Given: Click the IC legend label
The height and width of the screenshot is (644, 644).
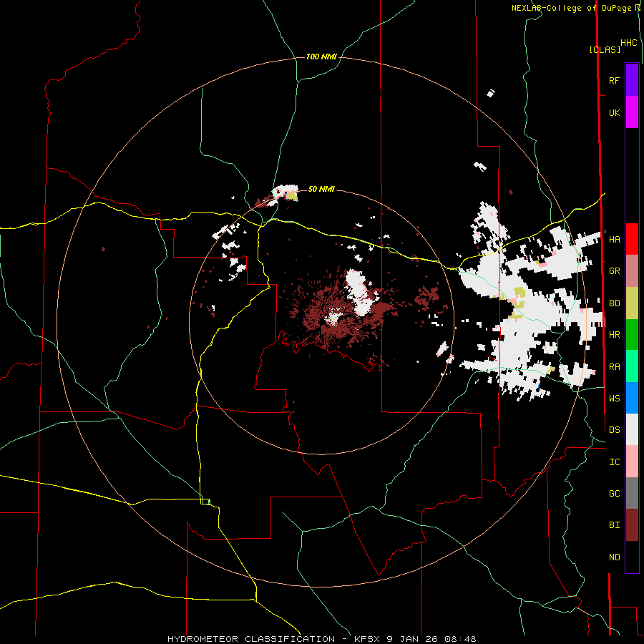Looking at the screenshot, I should pos(614,462).
